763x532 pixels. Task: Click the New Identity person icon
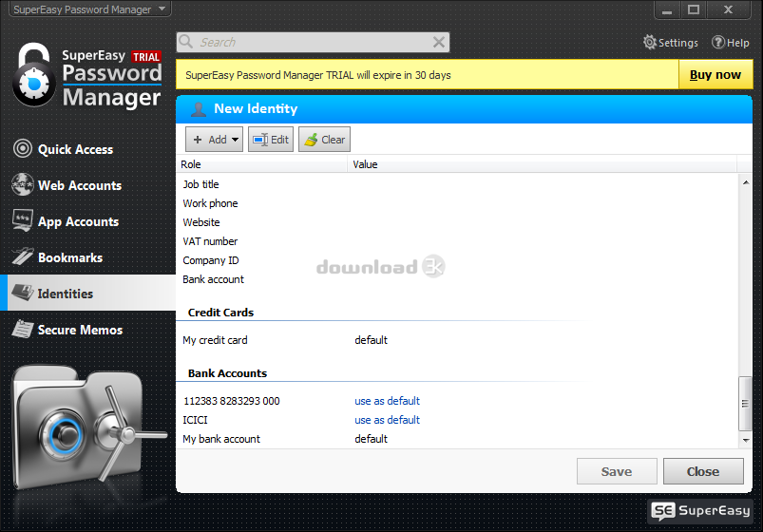point(198,109)
